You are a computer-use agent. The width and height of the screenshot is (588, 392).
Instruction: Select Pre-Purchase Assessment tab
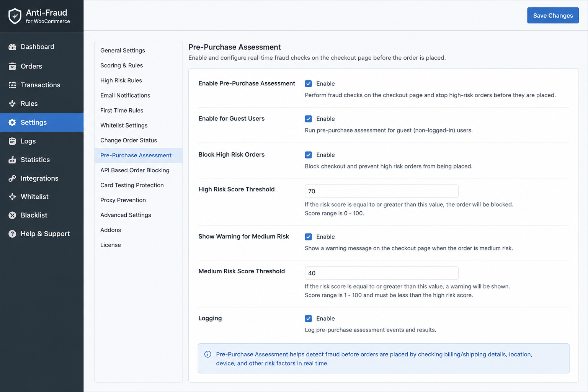139,155
